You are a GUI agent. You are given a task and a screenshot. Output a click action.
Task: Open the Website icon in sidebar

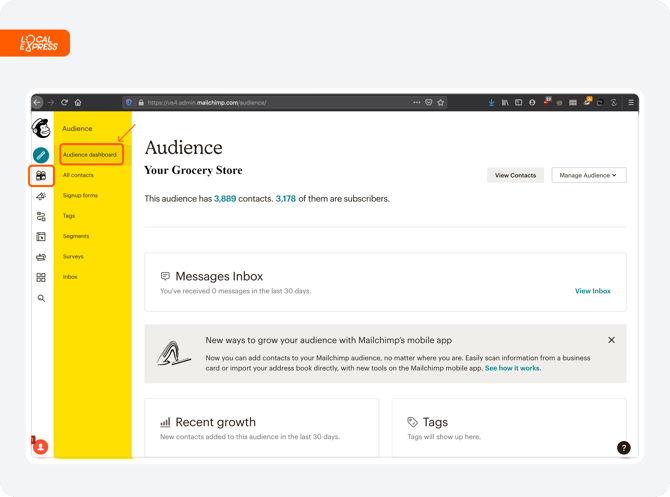point(41,236)
